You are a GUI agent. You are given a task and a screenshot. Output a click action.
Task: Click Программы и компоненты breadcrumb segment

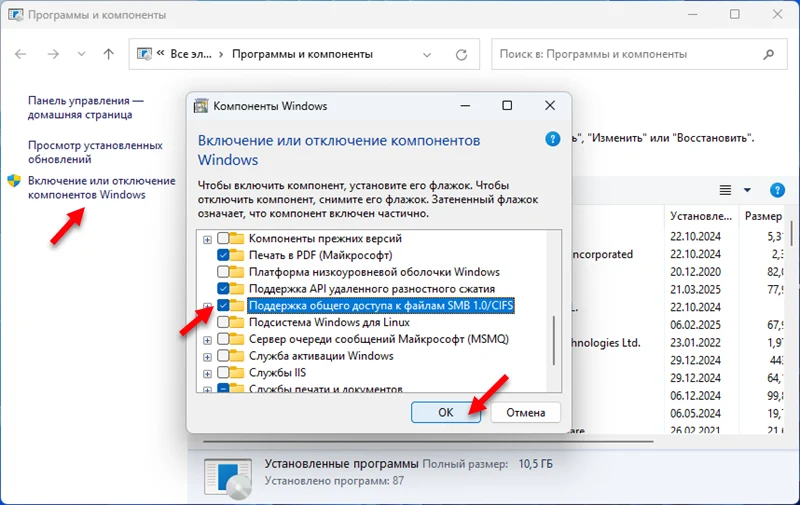[x=303, y=54]
